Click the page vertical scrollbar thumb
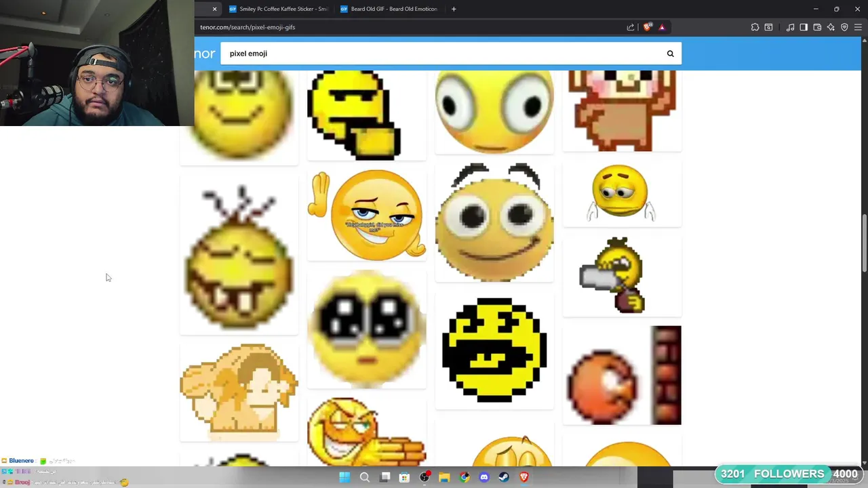Screen dimensions: 868x488 click(864, 244)
